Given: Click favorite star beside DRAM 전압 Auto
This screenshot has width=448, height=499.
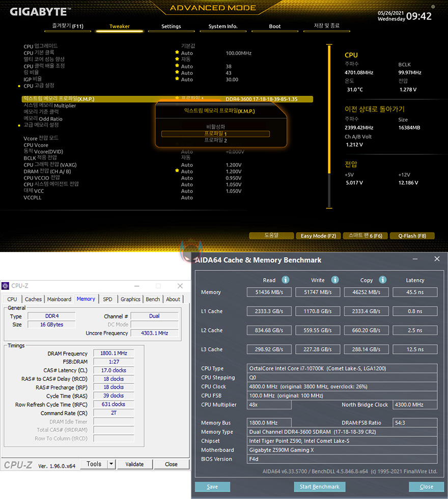Looking at the screenshot, I should [177, 171].
